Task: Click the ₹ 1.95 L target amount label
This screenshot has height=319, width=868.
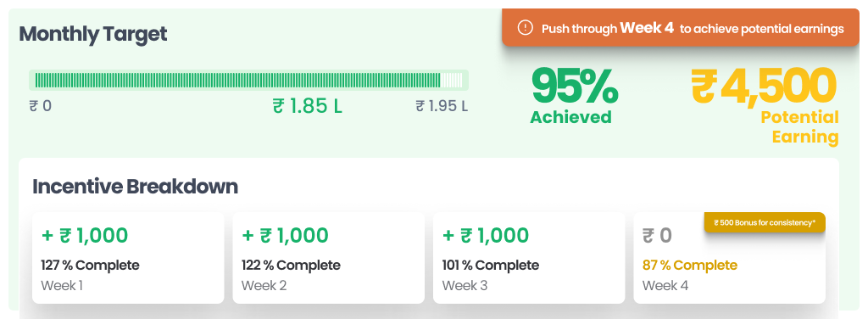Action: [x=442, y=106]
